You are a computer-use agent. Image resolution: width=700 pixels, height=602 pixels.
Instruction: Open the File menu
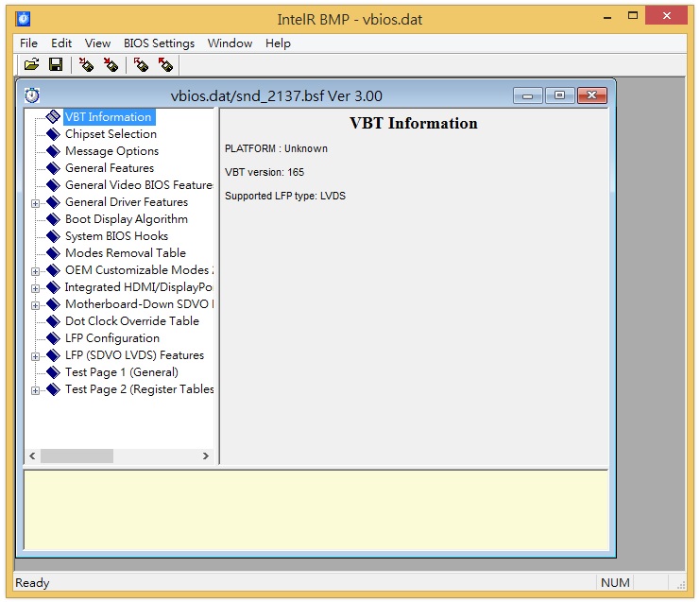pyautogui.click(x=28, y=43)
